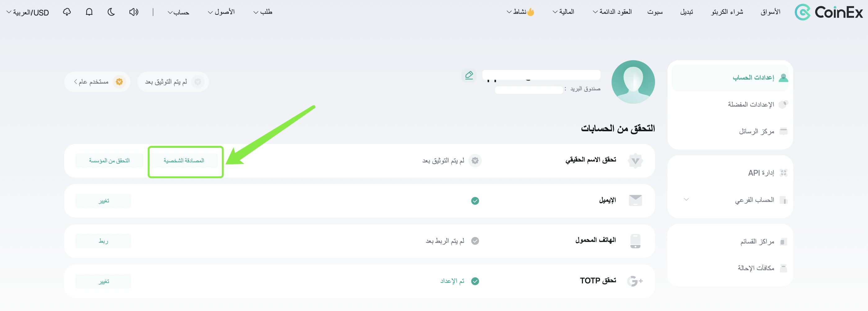Screen dimensions: 868x311
Task: Click the CoinEx logo
Action: pos(829,12)
